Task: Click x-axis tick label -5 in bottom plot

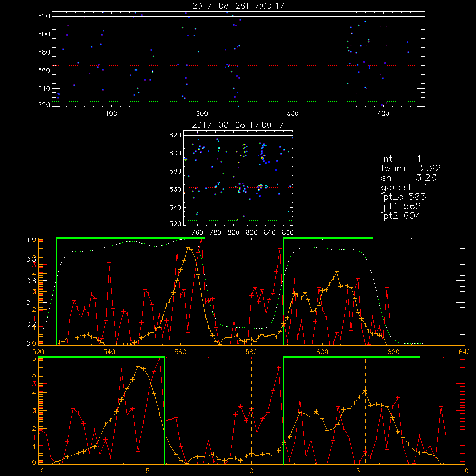Action: point(145,471)
